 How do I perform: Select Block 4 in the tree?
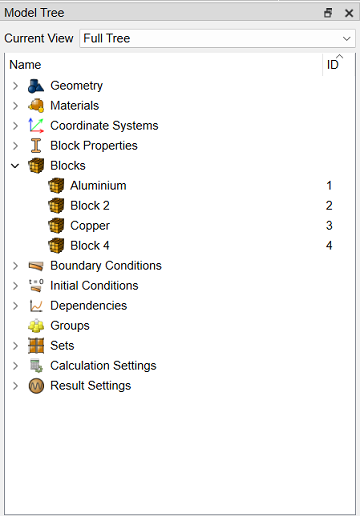tap(90, 246)
